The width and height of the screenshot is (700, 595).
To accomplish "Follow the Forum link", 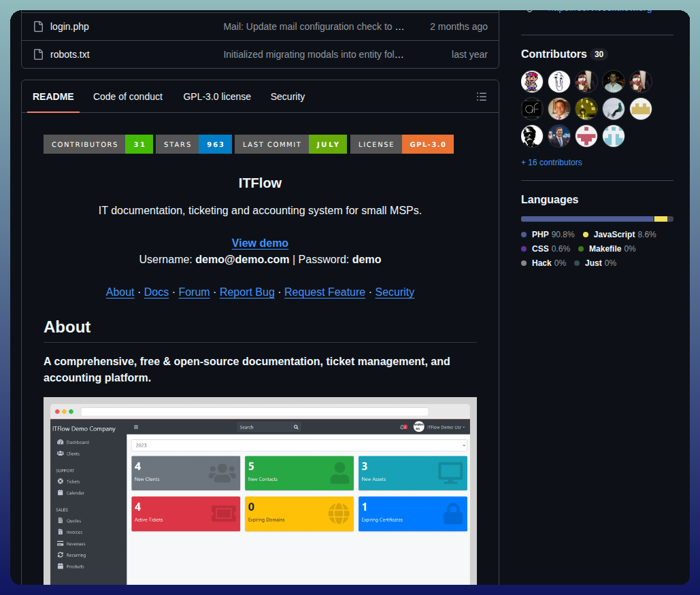I will point(194,292).
